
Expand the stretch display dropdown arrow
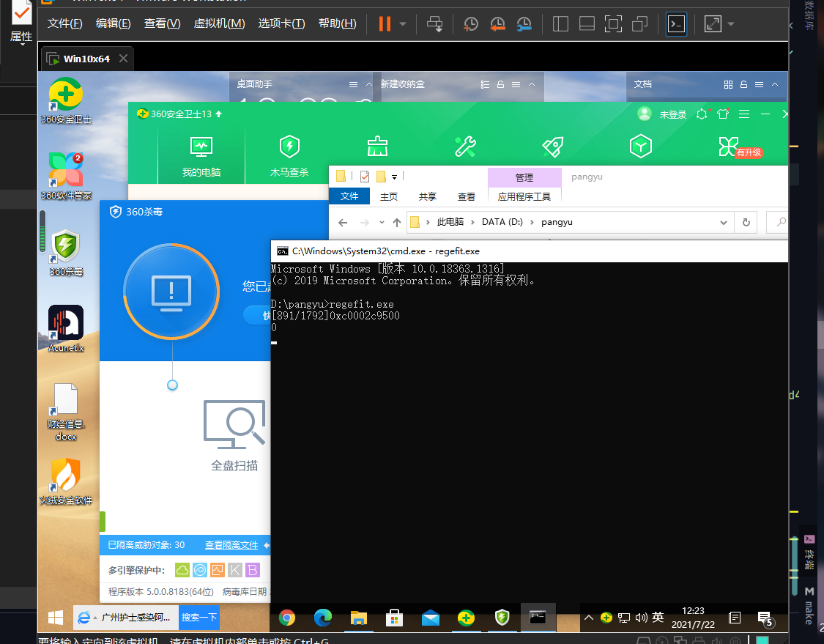731,23
